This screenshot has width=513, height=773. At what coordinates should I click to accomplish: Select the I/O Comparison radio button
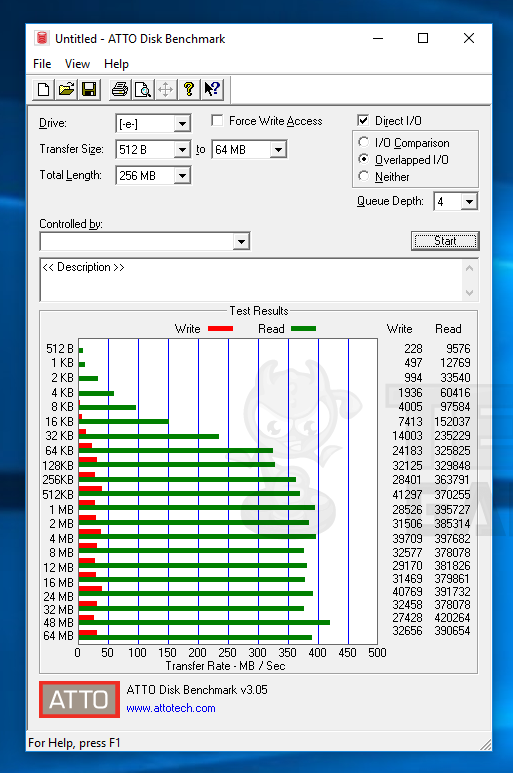click(x=364, y=142)
